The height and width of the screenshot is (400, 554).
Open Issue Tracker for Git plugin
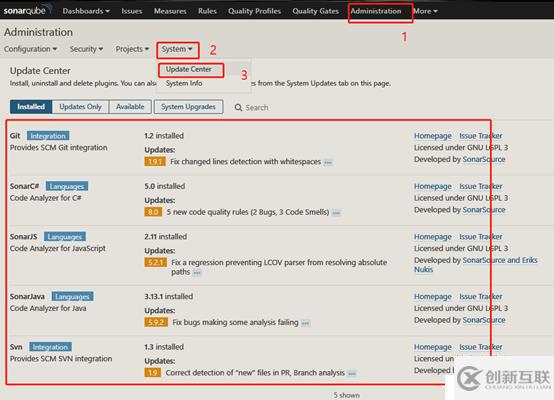click(x=481, y=136)
